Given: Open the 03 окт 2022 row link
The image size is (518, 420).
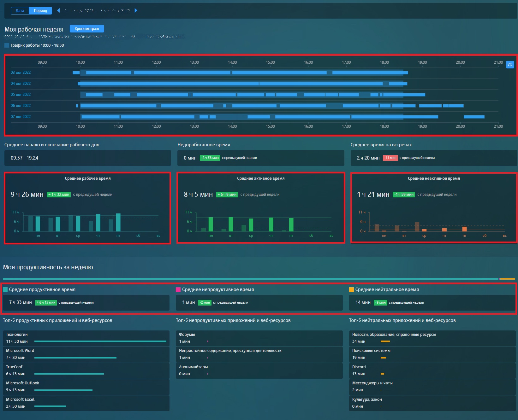Looking at the screenshot, I should click(21, 73).
